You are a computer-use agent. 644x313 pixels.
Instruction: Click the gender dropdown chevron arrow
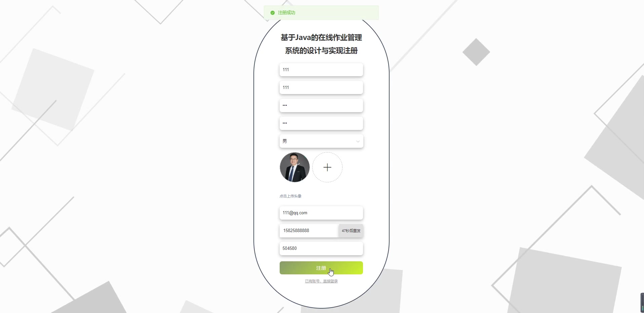358,141
